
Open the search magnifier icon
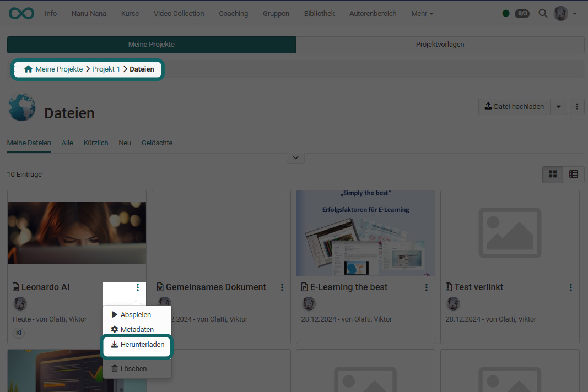[543, 13]
